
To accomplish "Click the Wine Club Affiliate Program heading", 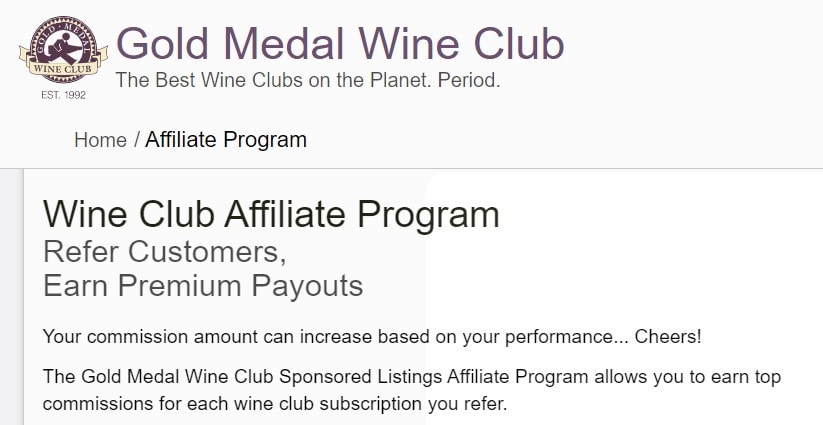I will coord(271,214).
